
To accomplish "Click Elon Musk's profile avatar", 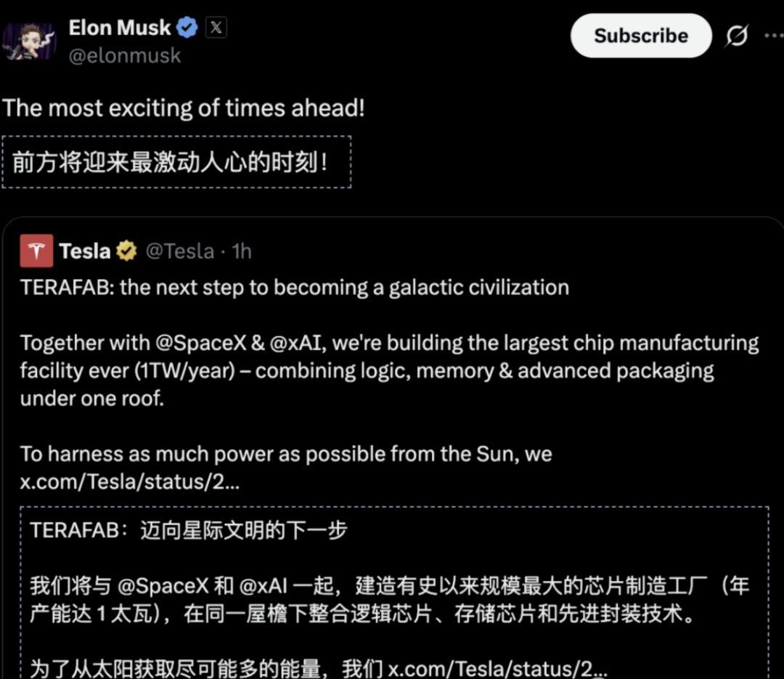I will 28,41.
